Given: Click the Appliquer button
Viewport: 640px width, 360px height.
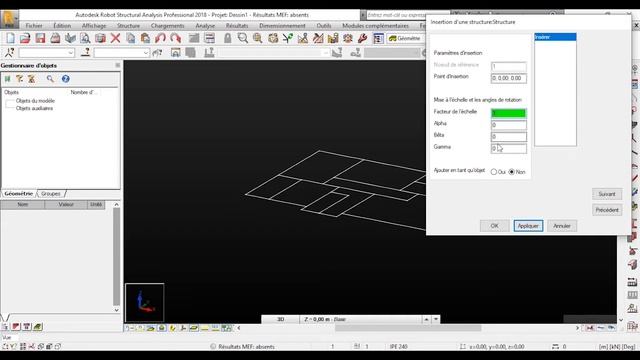Looking at the screenshot, I should [528, 226].
